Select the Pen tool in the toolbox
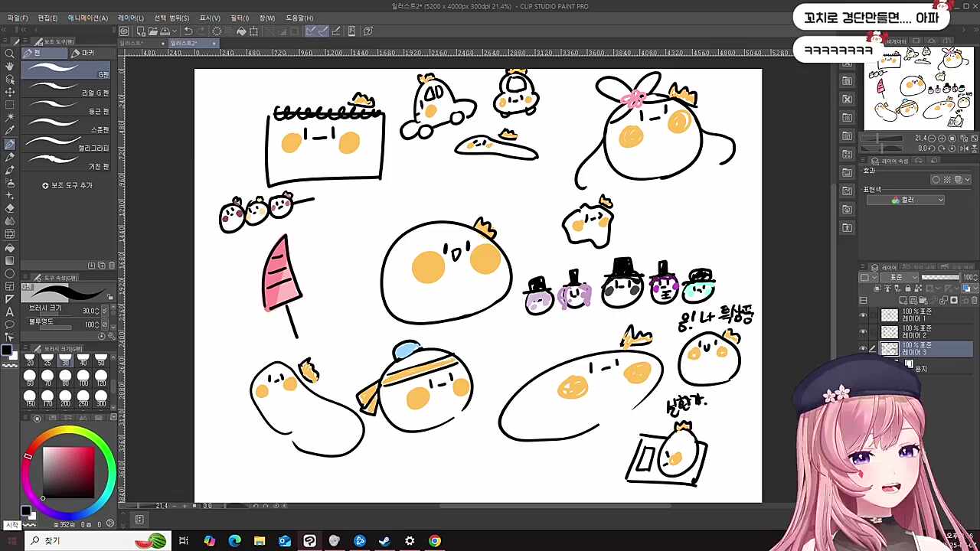This screenshot has width=980, height=551. 9,144
